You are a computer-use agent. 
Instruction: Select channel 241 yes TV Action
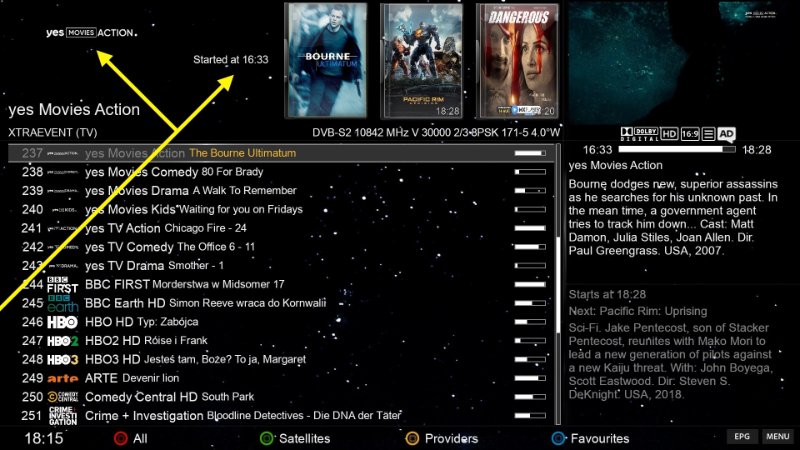[x=281, y=228]
